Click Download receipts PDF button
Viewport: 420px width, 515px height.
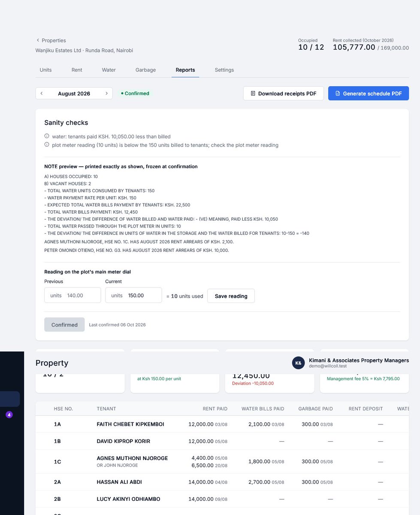click(284, 94)
